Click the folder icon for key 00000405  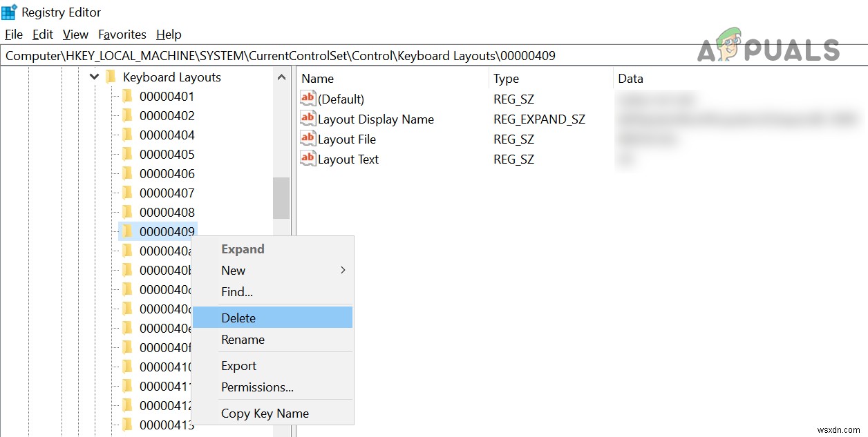[127, 155]
